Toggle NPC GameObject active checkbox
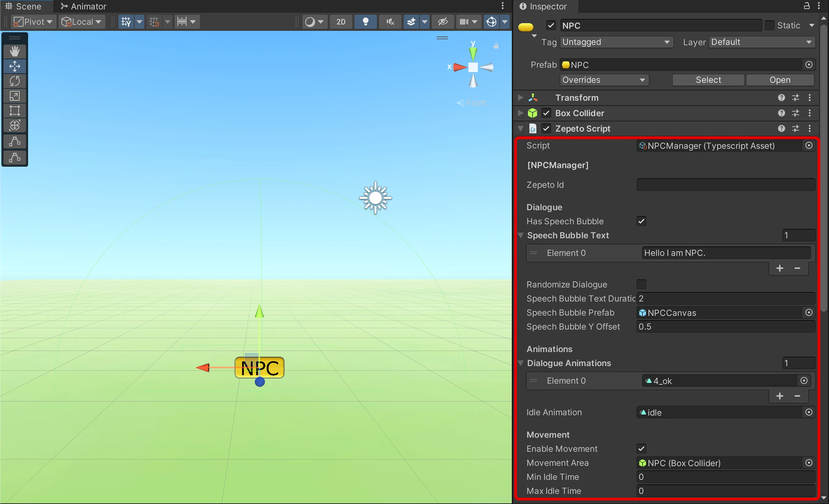 tap(551, 26)
